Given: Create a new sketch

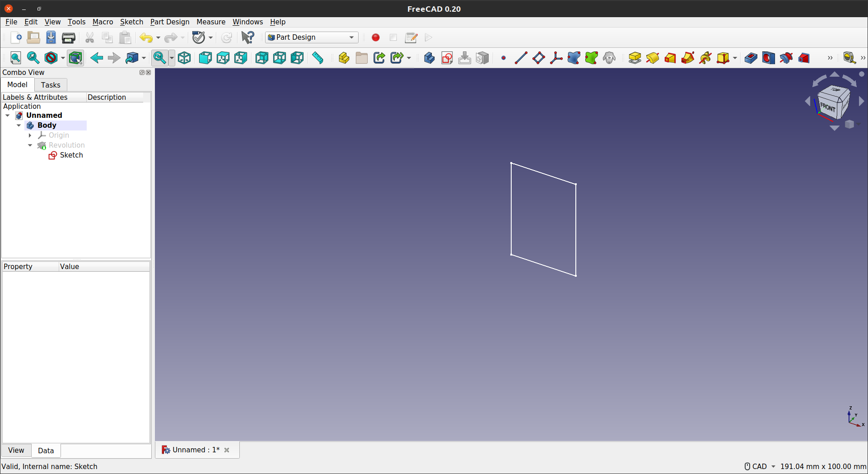Looking at the screenshot, I should click(x=447, y=58).
